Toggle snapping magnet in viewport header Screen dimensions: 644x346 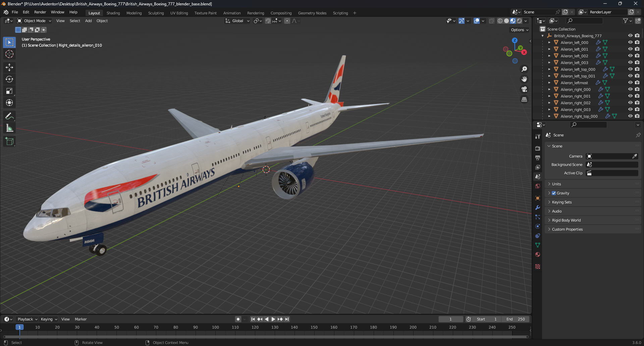pos(268,21)
